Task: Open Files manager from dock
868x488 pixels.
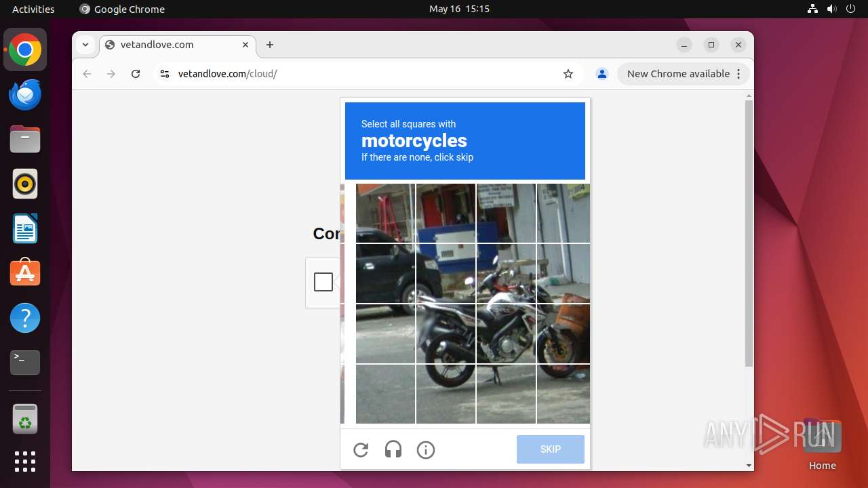Action: (x=25, y=139)
